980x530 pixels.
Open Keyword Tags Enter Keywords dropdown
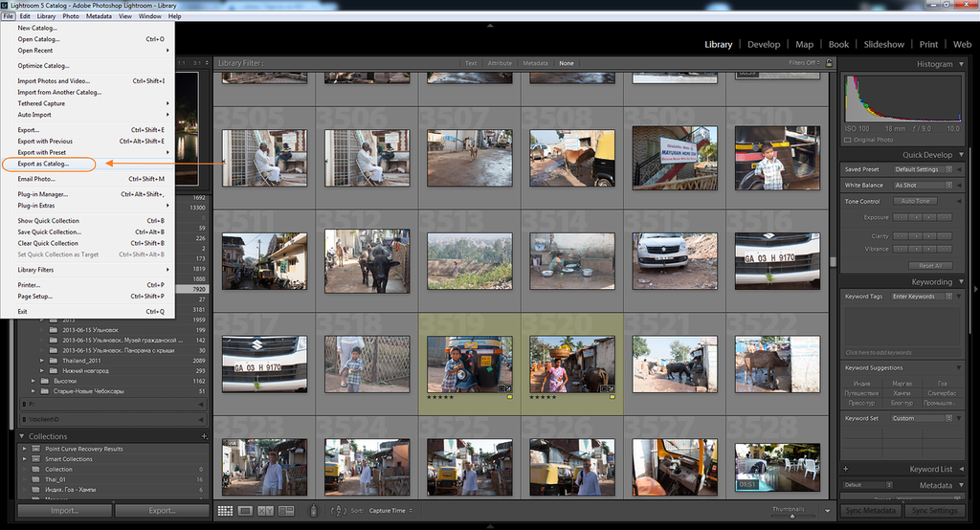point(922,297)
